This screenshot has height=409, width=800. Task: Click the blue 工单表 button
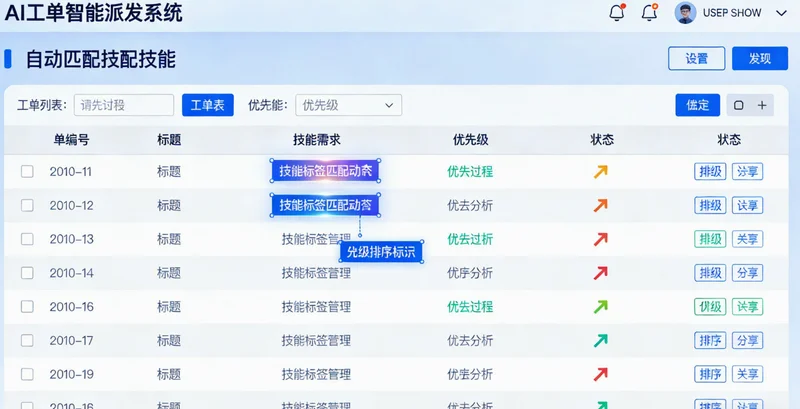tap(207, 105)
